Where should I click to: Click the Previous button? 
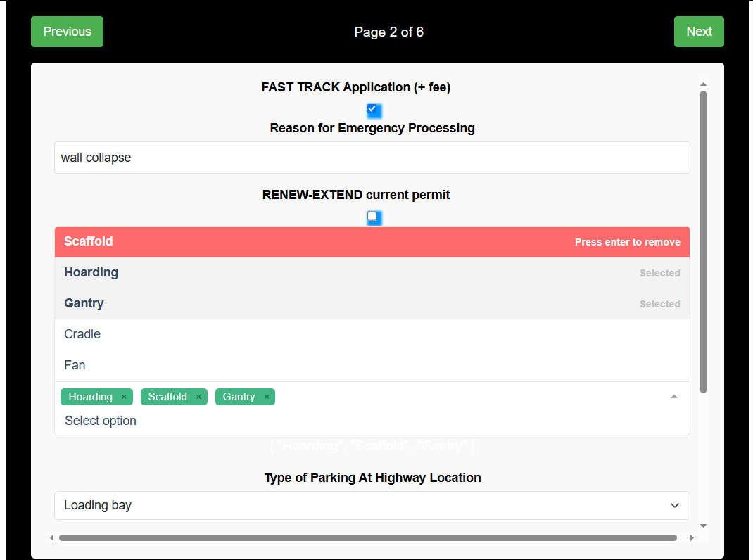click(67, 32)
